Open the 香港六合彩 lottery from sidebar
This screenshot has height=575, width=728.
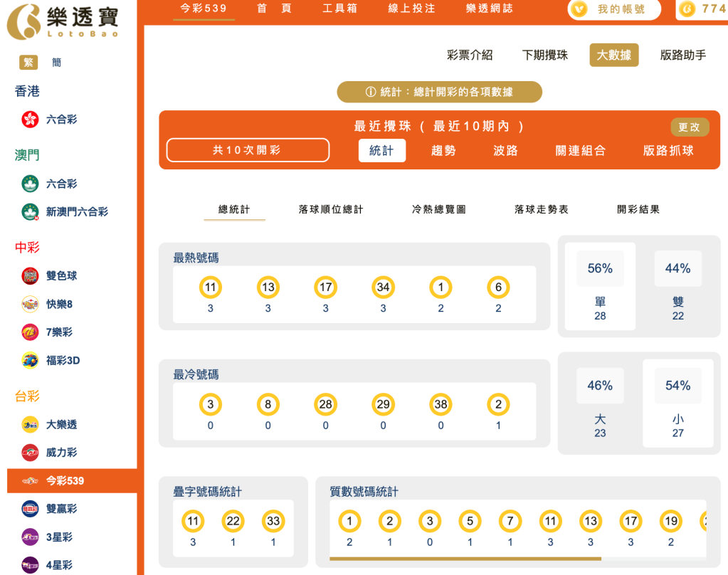[50, 120]
